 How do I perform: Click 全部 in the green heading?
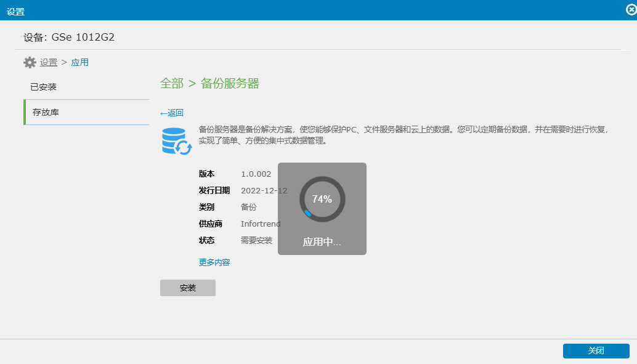[171, 84]
